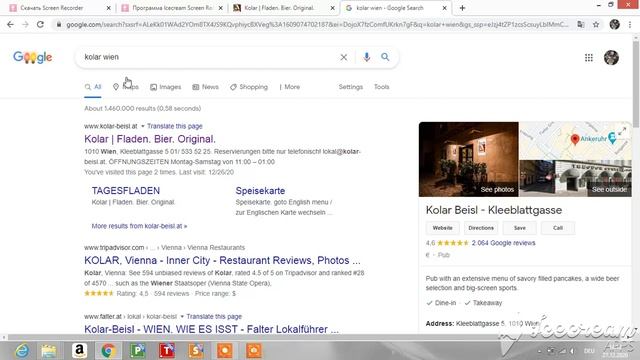Screen dimensions: 640x360
Task: Select the News search tab
Action: tap(205, 87)
